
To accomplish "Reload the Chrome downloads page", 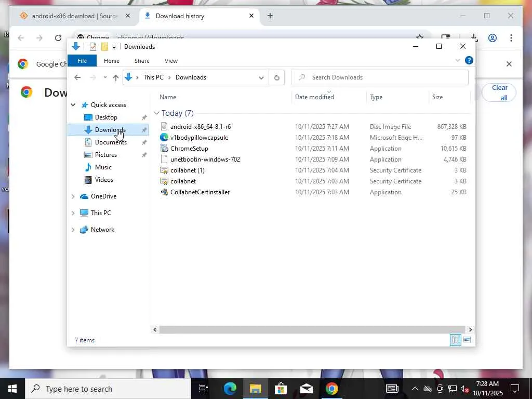I will [x=58, y=37].
